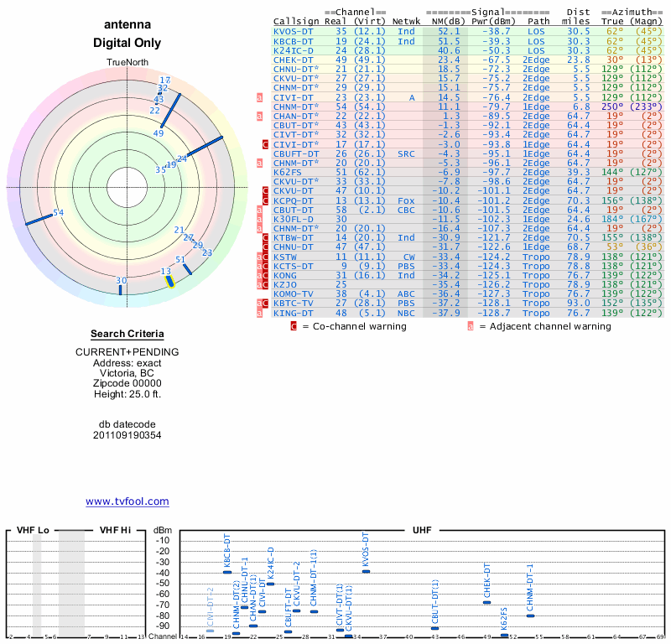The height and width of the screenshot is (644, 671).
Task: Click the db datecode 201109190354 value
Action: 127,435
